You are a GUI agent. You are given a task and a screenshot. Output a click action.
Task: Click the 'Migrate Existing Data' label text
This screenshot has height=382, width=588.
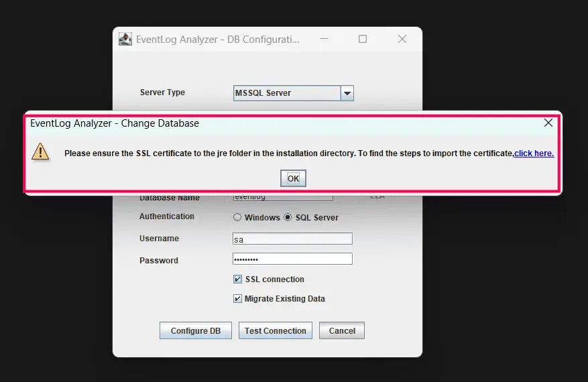click(x=285, y=299)
